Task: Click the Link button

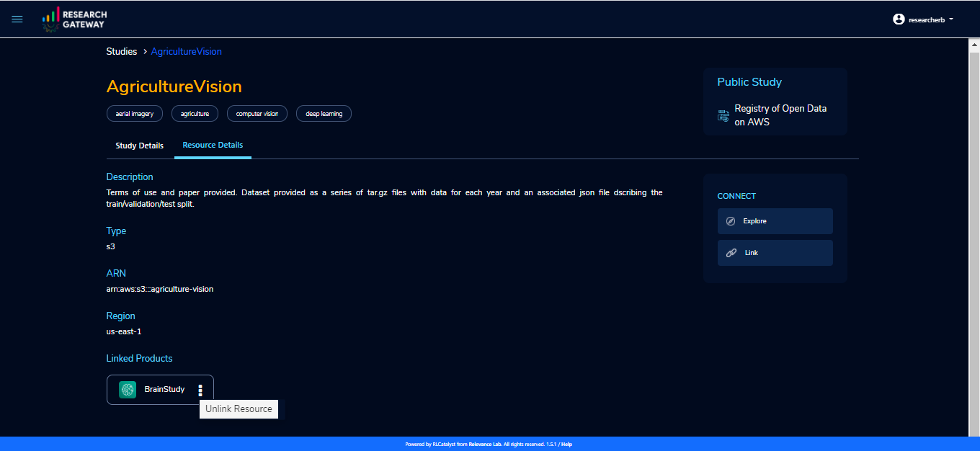Action: point(775,253)
